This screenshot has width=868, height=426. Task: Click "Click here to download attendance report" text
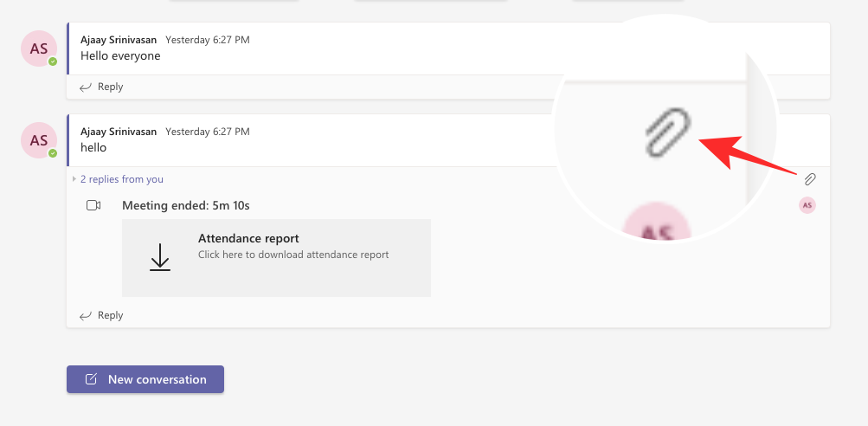[x=293, y=255]
